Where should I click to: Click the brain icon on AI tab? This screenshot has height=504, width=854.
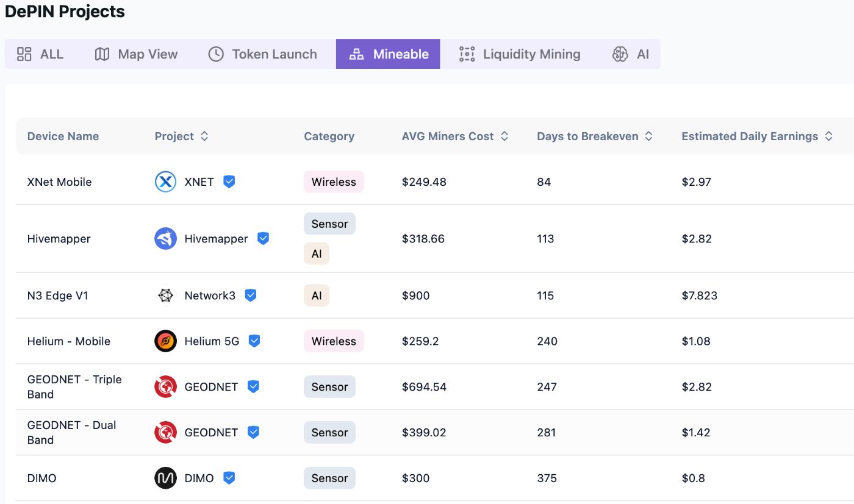pos(620,54)
